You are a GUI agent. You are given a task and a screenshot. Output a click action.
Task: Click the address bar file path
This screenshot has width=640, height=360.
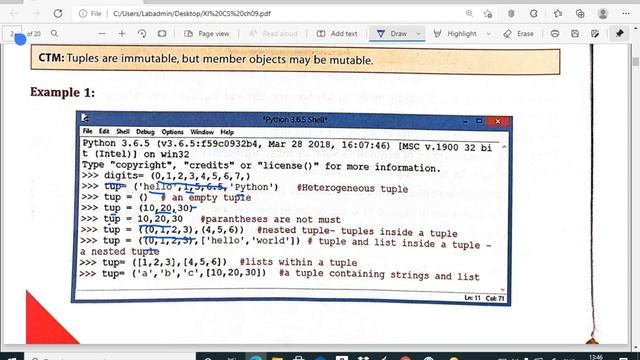tap(192, 13)
